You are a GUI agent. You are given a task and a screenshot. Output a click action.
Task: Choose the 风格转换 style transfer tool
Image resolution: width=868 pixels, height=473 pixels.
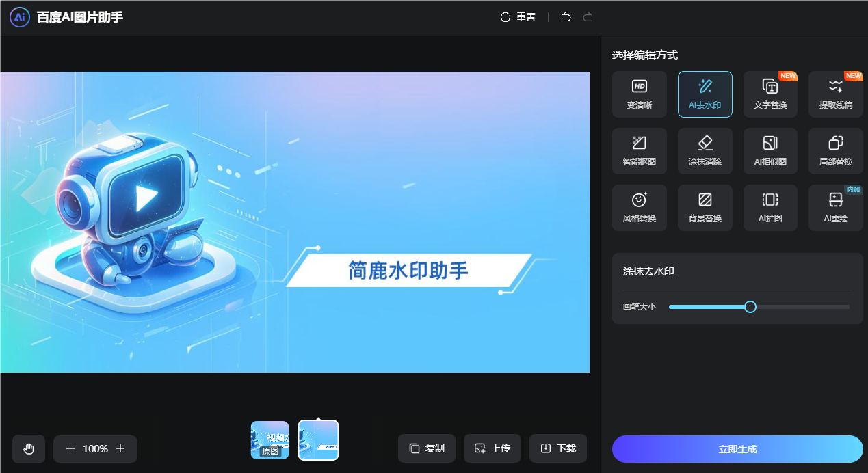coord(639,207)
